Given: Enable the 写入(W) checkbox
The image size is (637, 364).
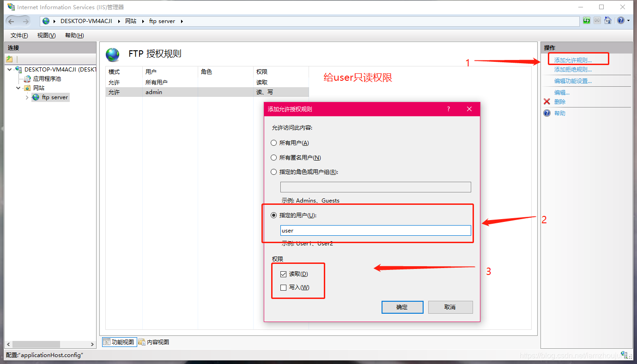Looking at the screenshot, I should 283,287.
